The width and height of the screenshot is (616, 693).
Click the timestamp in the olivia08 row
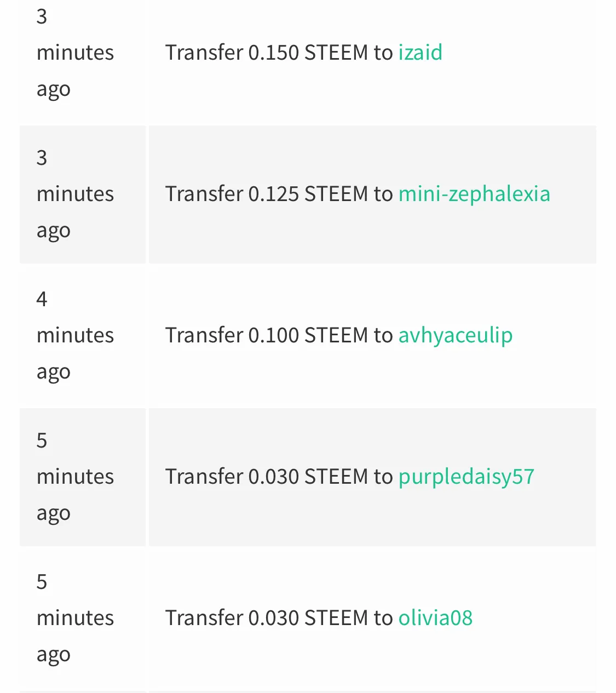[x=75, y=618]
